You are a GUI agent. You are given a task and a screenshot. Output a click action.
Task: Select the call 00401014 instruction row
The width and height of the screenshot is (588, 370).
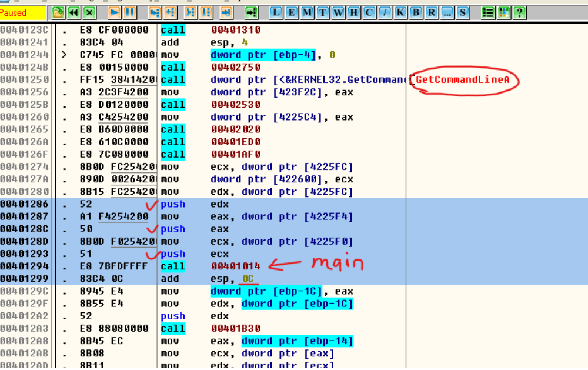coord(235,266)
